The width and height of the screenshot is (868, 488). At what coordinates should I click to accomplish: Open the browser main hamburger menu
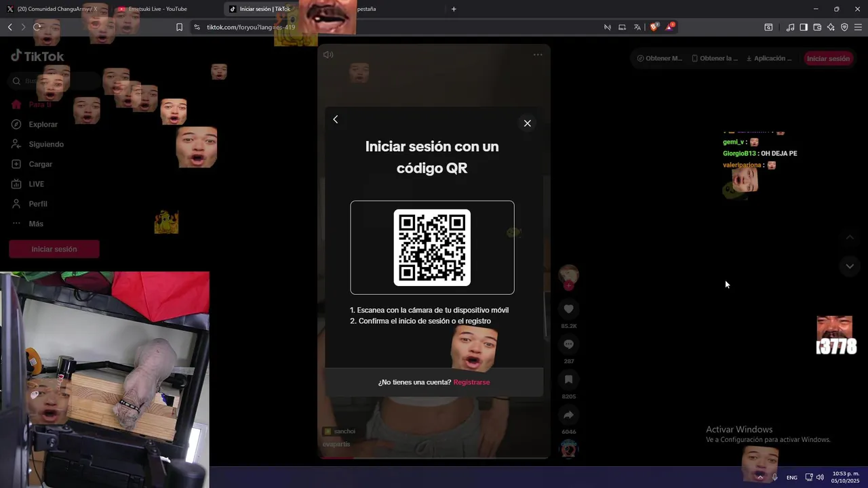pyautogui.click(x=858, y=27)
